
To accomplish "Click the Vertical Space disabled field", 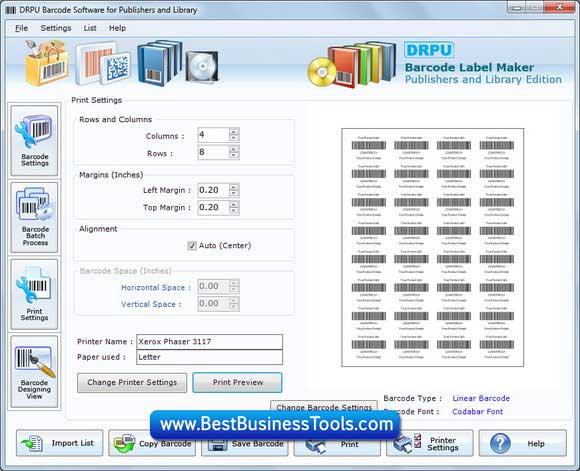I will click(214, 304).
